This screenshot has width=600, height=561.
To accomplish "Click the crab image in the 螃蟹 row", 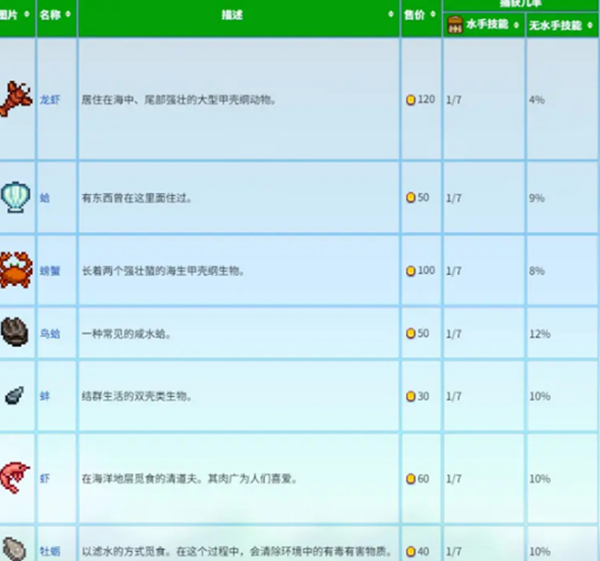I will [16, 270].
